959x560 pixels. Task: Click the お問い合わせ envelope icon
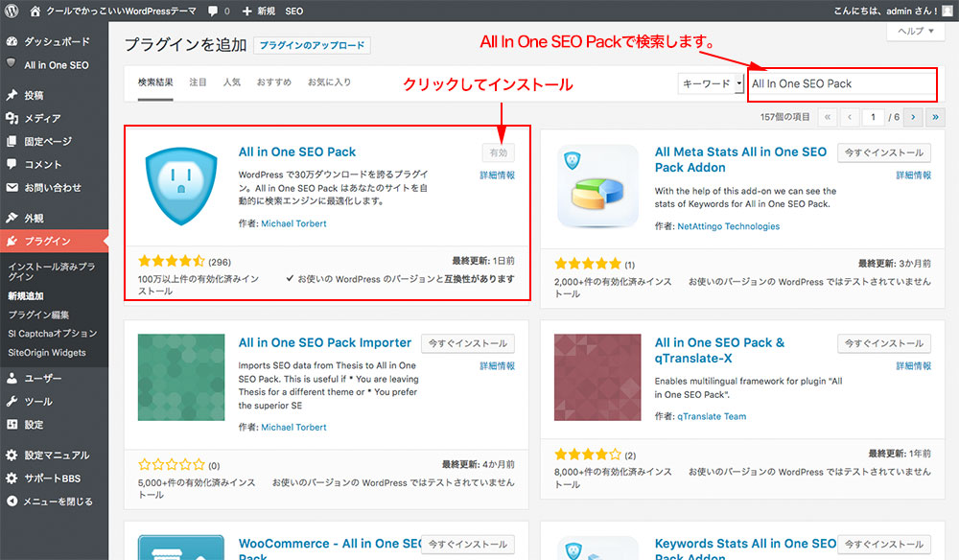[x=12, y=188]
